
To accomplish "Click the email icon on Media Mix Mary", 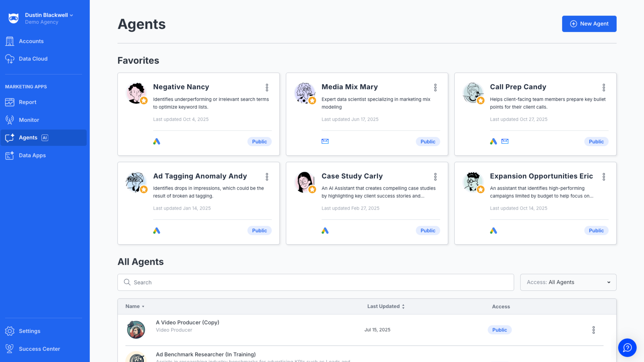I will click(x=325, y=141).
